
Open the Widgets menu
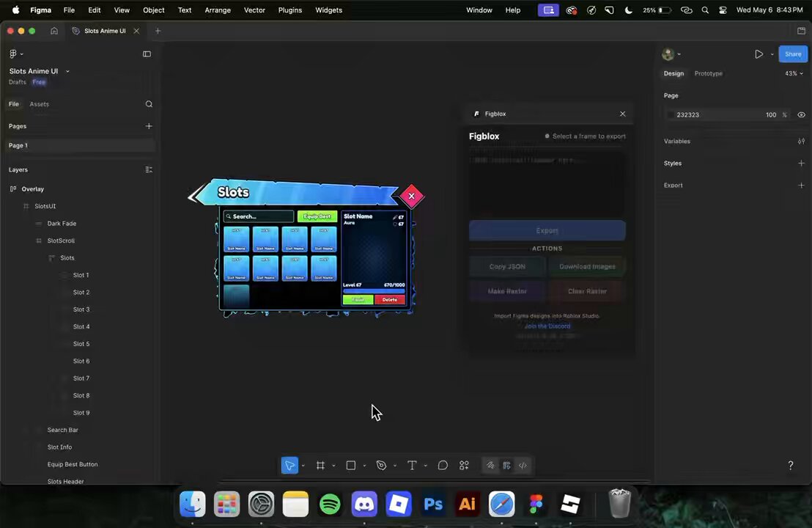(x=329, y=10)
